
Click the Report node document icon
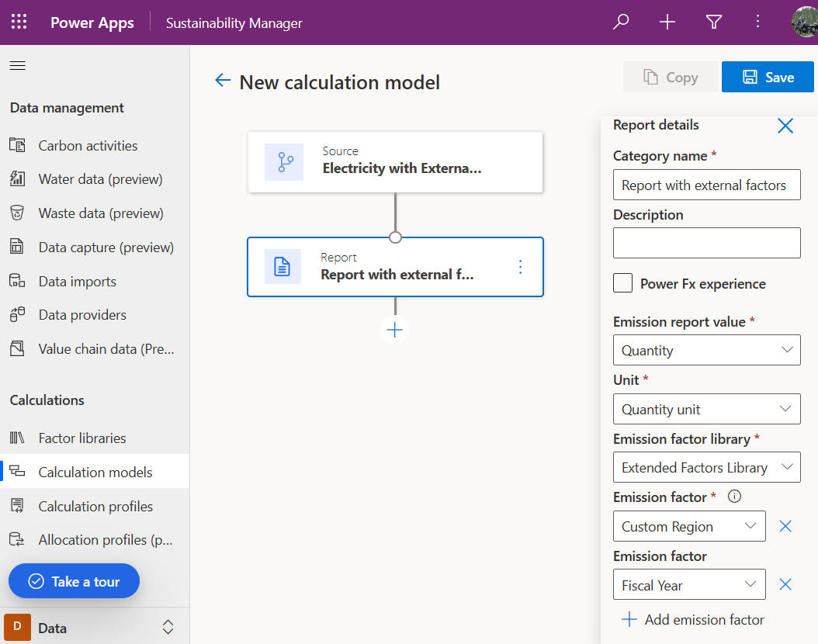click(282, 266)
